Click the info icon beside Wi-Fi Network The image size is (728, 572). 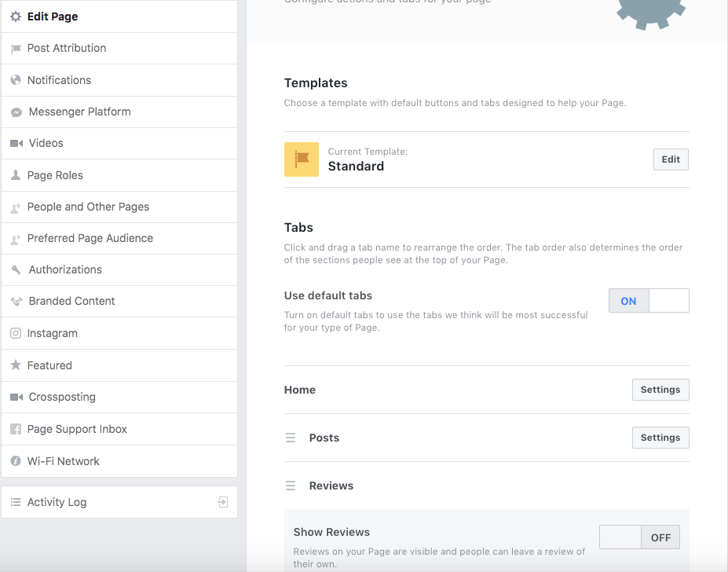point(16,460)
